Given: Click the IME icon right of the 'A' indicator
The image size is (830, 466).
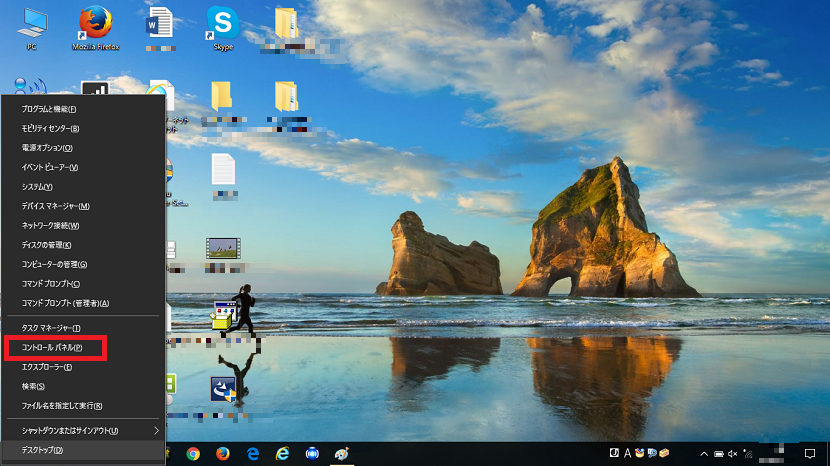Looking at the screenshot, I should tap(639, 453).
